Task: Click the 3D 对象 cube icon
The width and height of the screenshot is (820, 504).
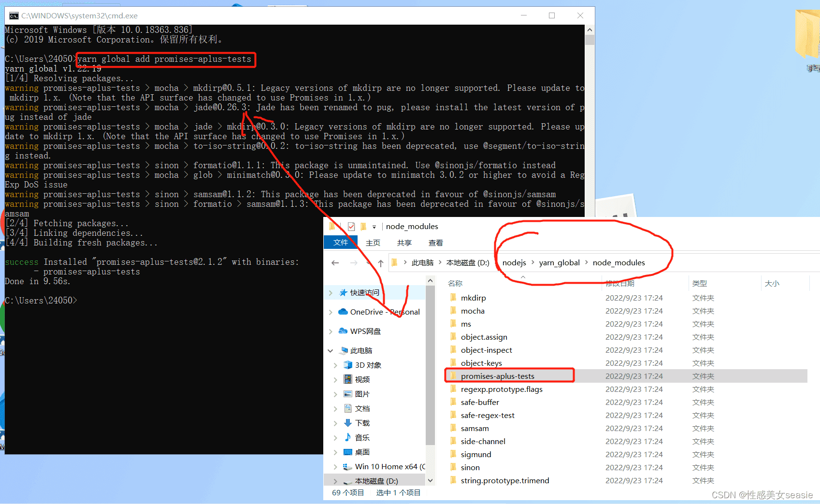Action: (x=347, y=365)
